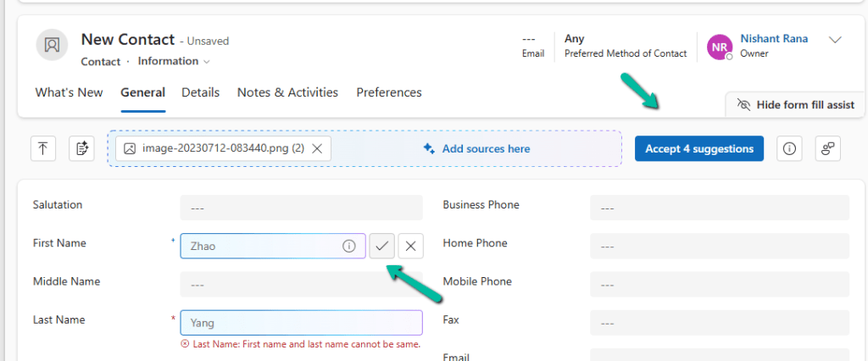This screenshot has width=868, height=361.
Task: Open the Nishant Rana owner link
Action: coord(774,39)
